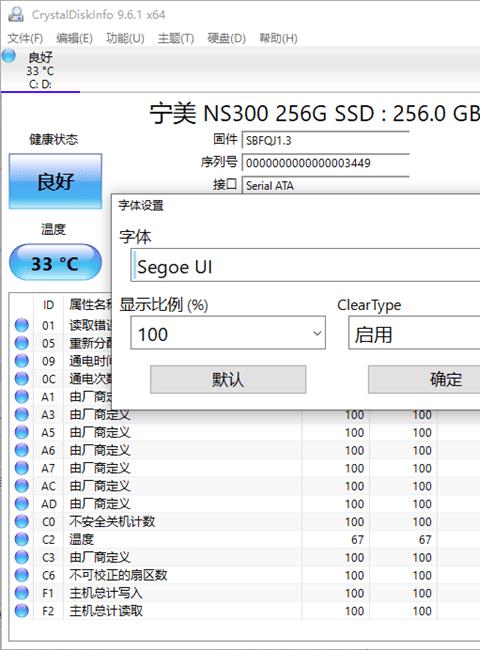This screenshot has width=480, height=650.
Task: Select the C: D: disk status tab
Action: tap(40, 70)
